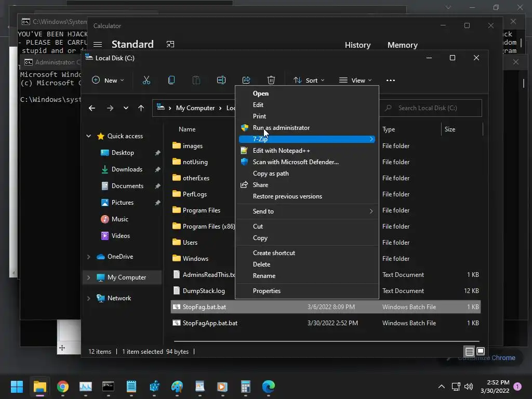Open the Send to submenu

click(x=307, y=211)
